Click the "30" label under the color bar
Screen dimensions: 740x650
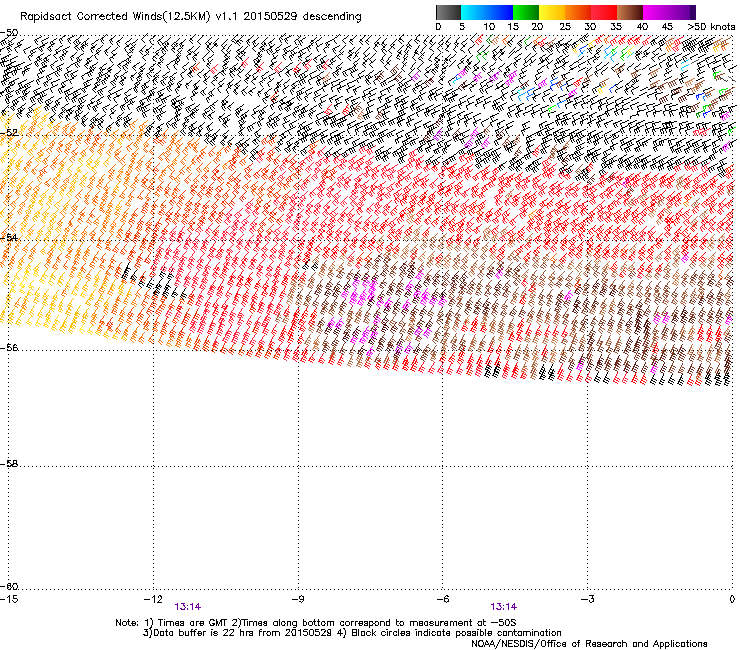click(x=590, y=27)
